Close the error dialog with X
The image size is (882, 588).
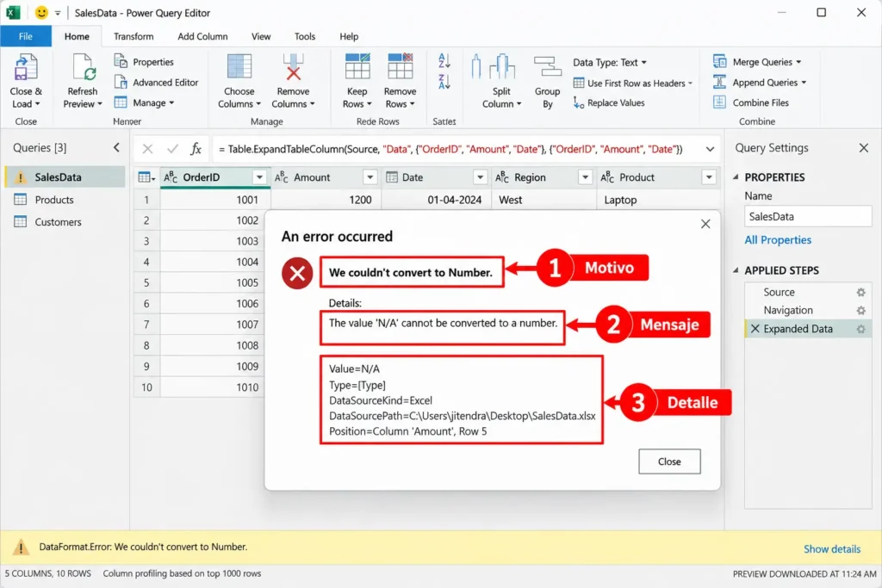tap(705, 224)
